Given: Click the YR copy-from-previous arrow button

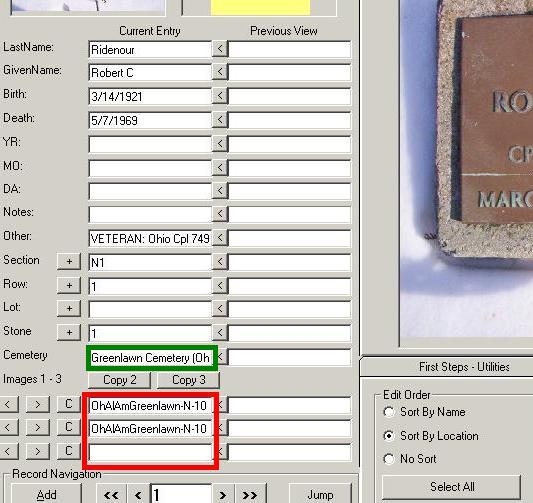Looking at the screenshot, I should click(220, 143).
